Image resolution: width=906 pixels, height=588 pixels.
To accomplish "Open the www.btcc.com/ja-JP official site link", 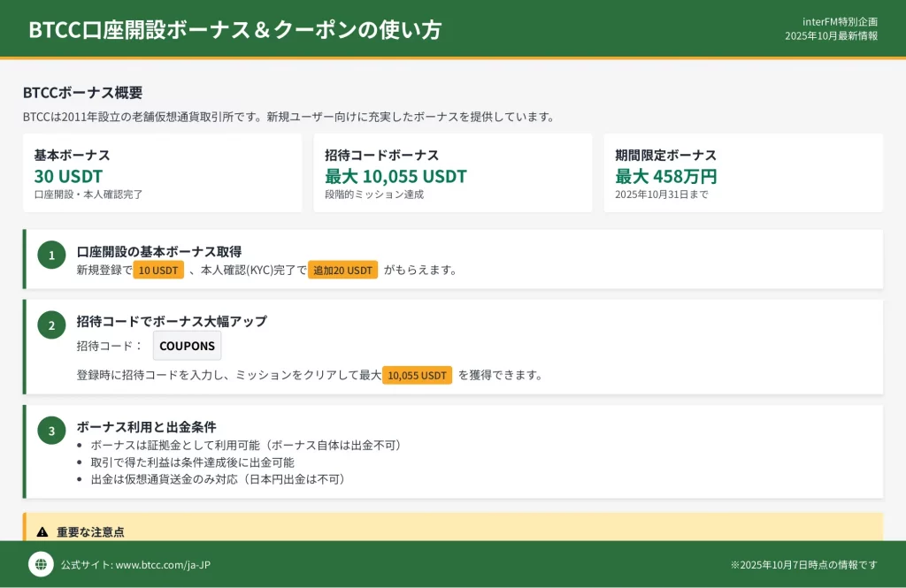I will (x=163, y=565).
